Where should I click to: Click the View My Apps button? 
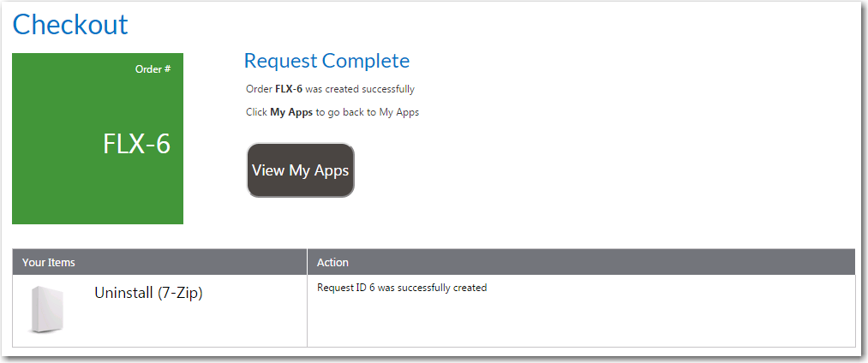300,170
